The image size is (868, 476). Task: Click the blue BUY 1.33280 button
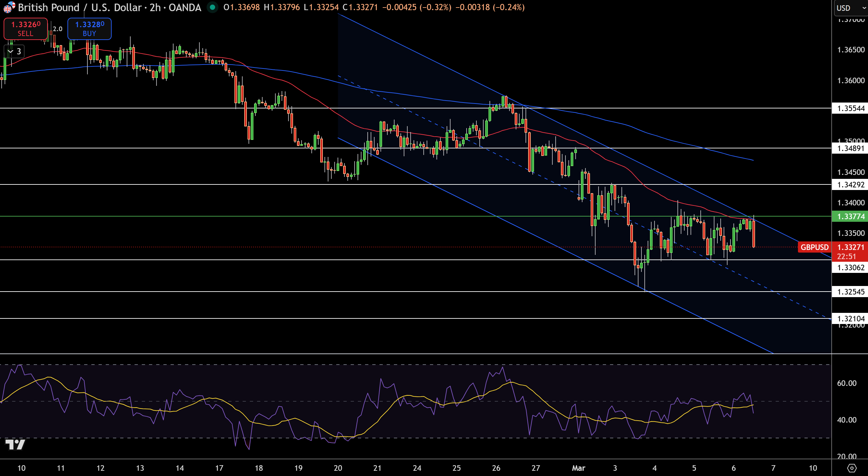point(89,29)
